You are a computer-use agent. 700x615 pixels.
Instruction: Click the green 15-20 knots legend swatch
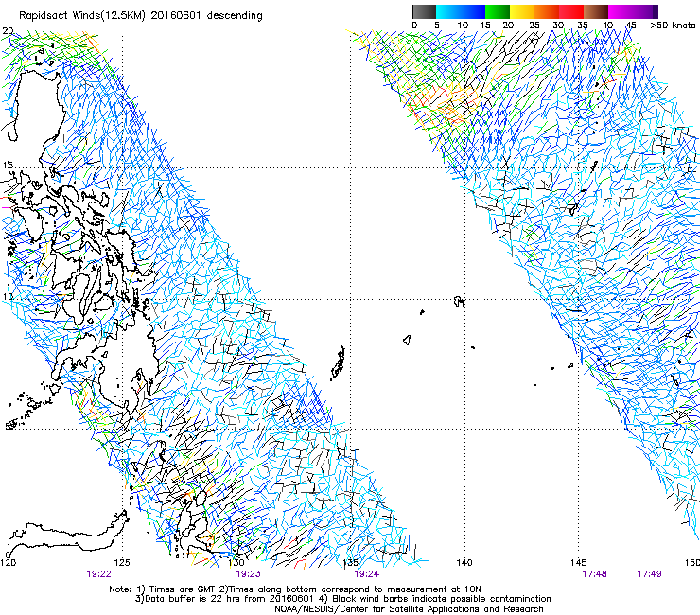pyautogui.click(x=498, y=11)
